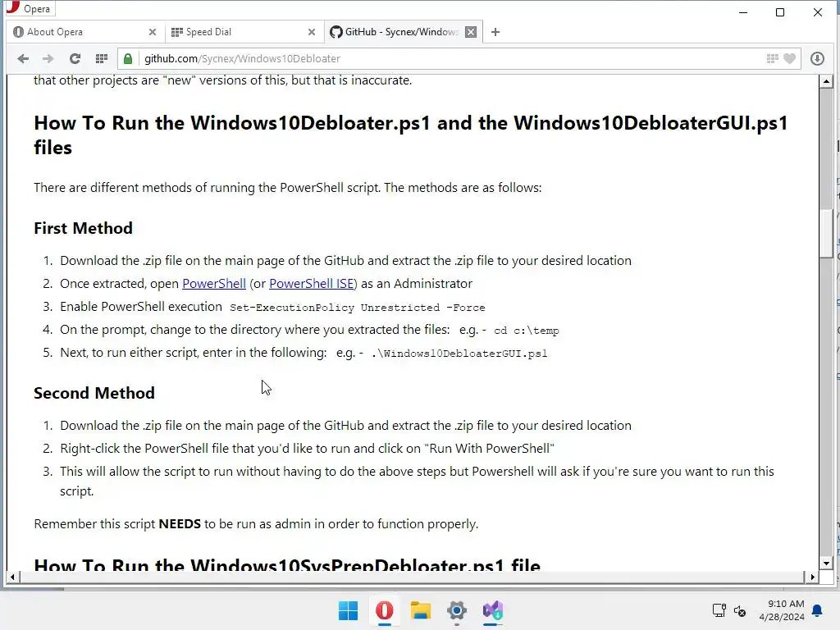This screenshot has height=630, width=840.
Task: Reload the GitHub page
Action: [x=75, y=59]
